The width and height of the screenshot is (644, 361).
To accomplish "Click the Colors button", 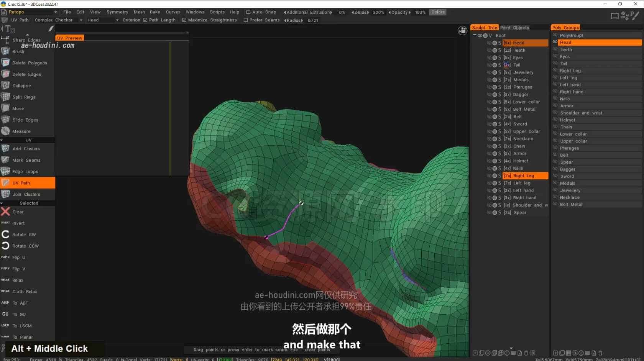I will 438,12.
